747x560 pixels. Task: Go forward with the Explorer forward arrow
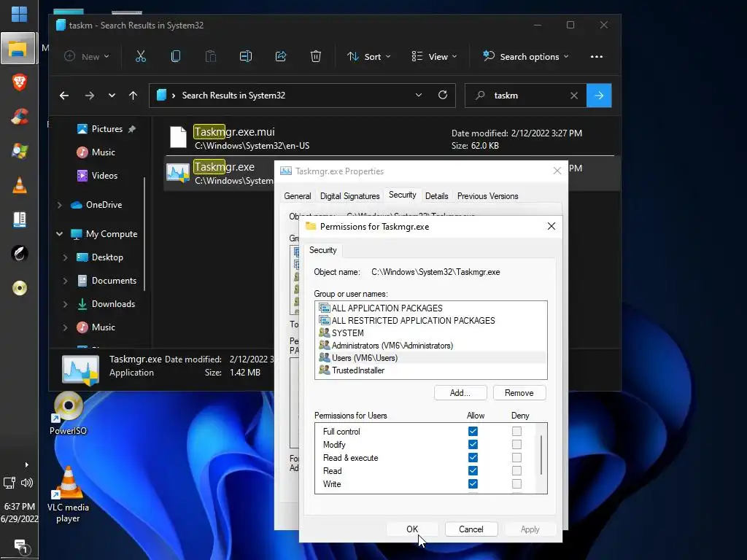[x=90, y=96]
